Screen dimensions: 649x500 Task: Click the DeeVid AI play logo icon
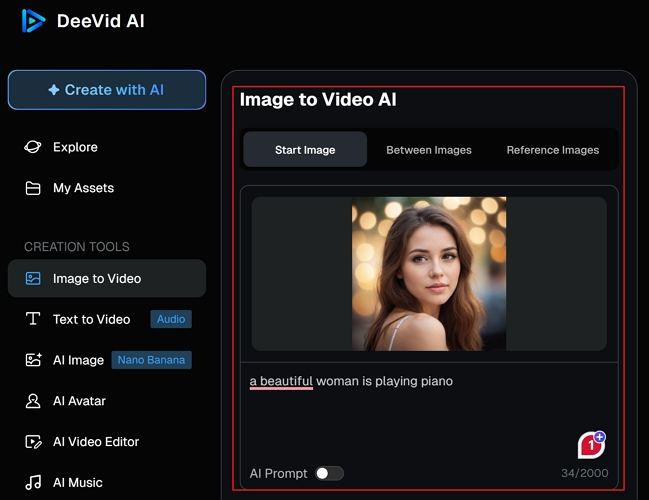[33, 21]
